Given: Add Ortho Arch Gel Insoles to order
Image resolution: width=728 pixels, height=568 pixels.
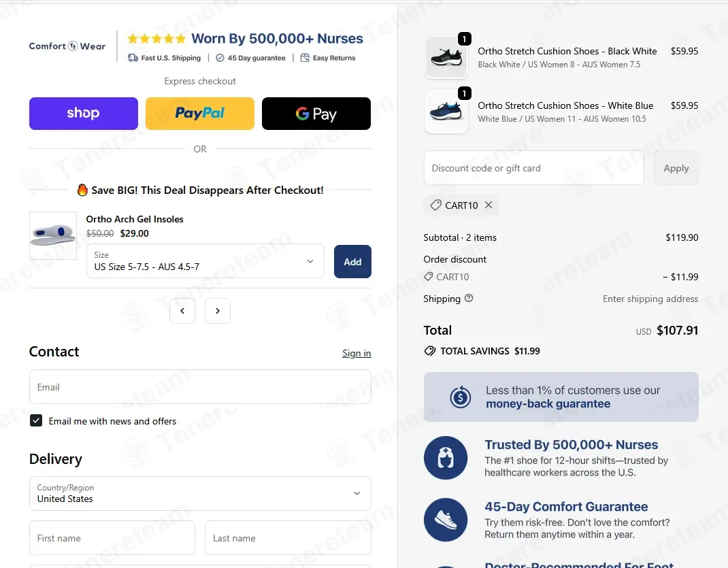Looking at the screenshot, I should [x=352, y=262].
